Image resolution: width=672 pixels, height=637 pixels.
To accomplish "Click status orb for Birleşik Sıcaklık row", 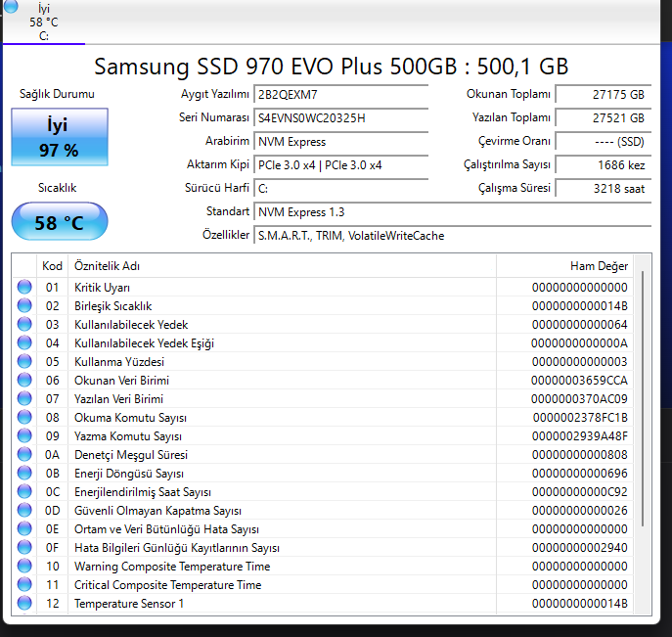I will pyautogui.click(x=24, y=305).
